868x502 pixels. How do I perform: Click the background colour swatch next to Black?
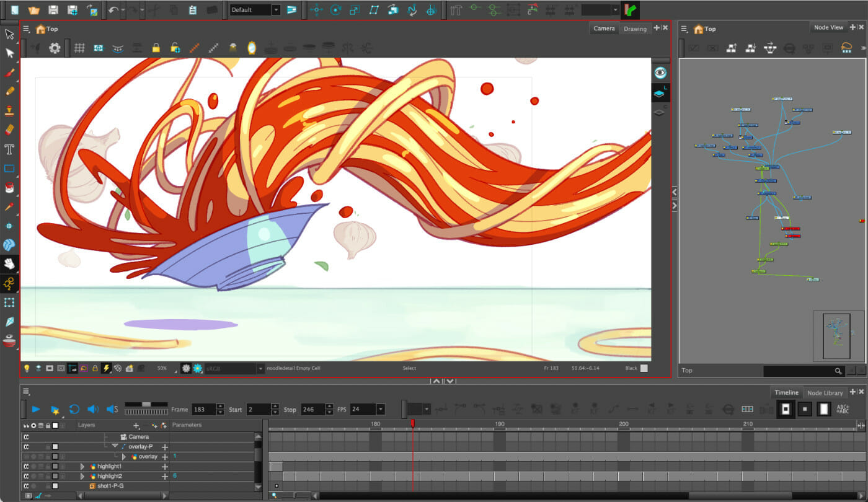click(x=644, y=368)
